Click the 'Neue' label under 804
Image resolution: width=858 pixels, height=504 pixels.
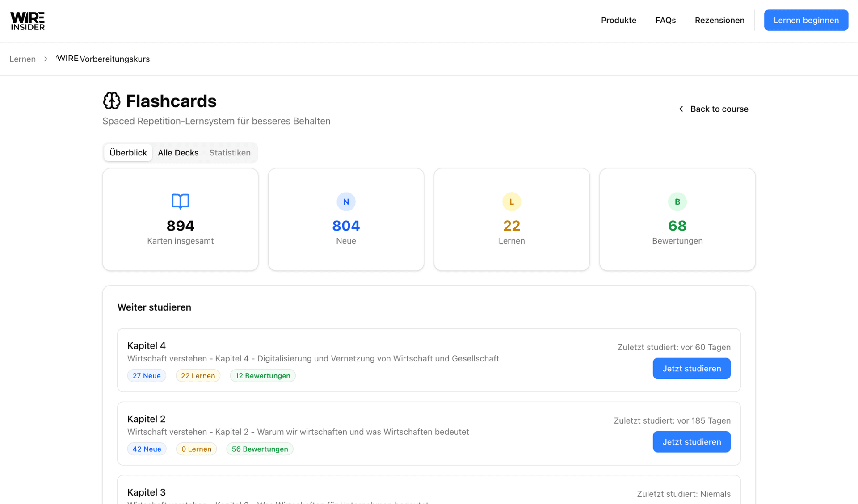pyautogui.click(x=346, y=241)
